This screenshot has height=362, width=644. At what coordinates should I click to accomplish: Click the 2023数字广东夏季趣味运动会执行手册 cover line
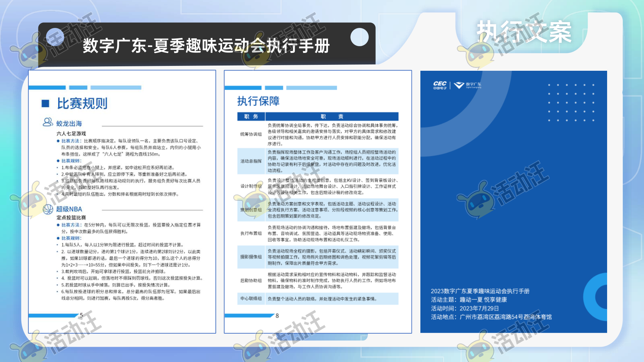pos(480,291)
